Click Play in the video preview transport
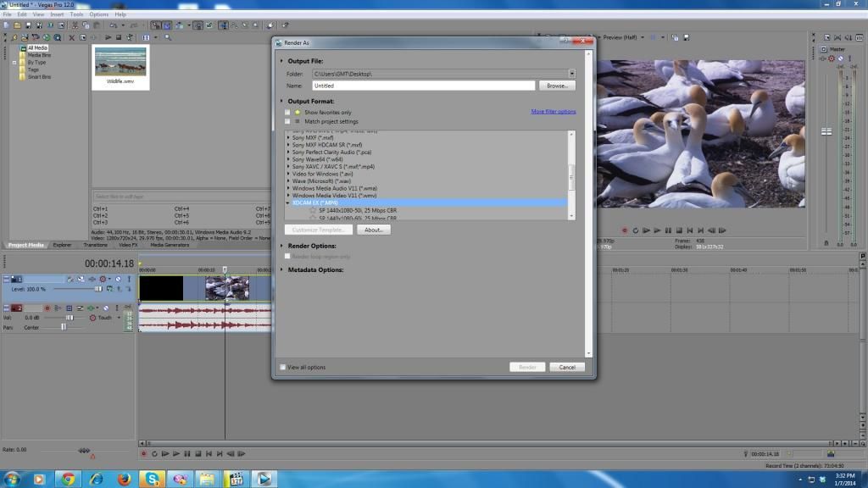This screenshot has width=868, height=488. point(657,230)
